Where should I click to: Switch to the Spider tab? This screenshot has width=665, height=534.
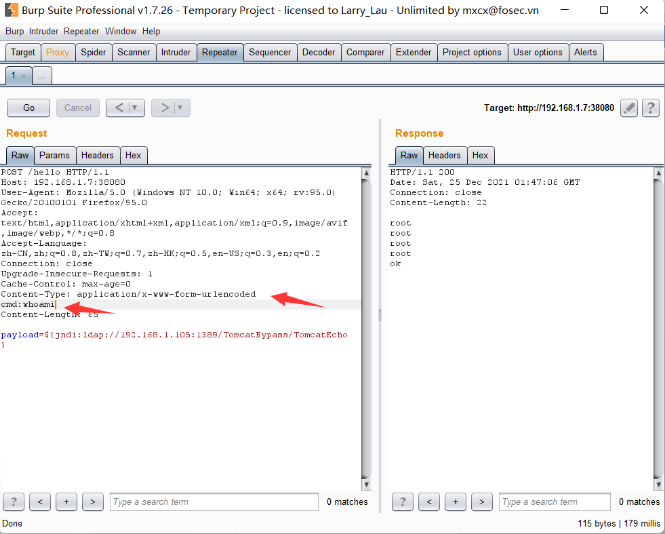coord(93,52)
